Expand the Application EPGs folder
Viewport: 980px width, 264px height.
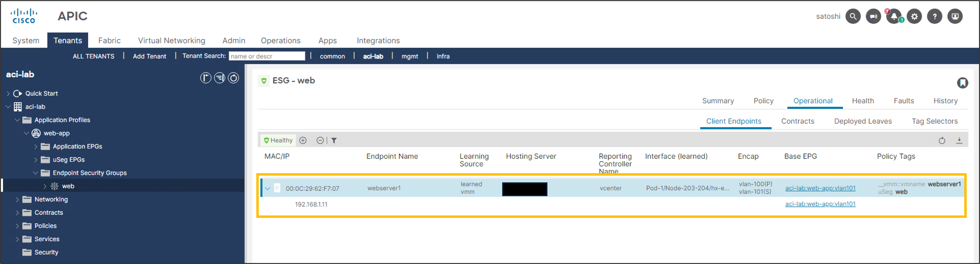(36, 147)
